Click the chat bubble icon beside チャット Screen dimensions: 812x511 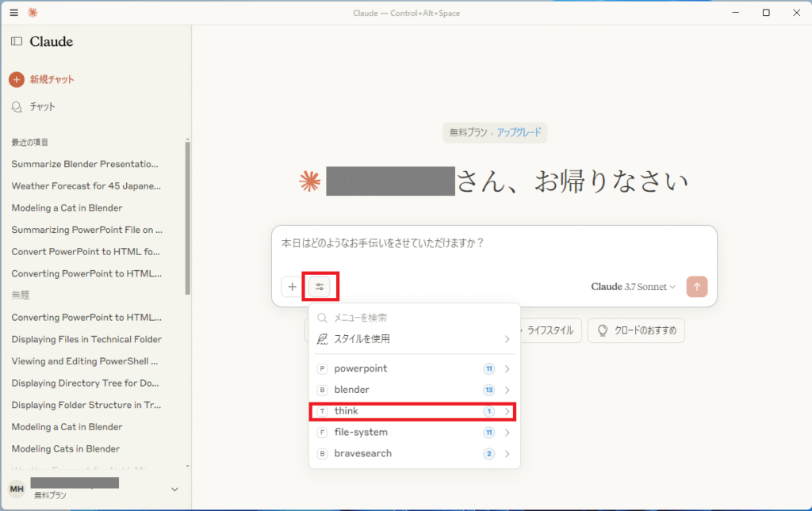pyautogui.click(x=17, y=106)
